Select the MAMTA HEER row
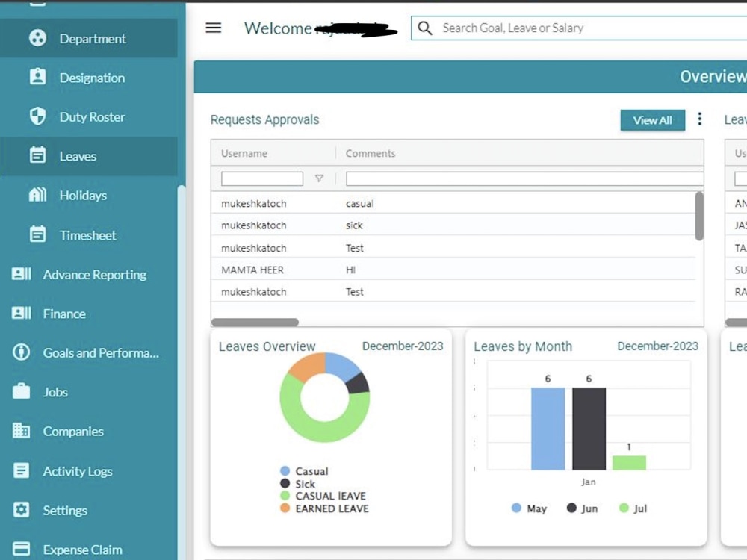747x560 pixels. pyautogui.click(x=453, y=270)
